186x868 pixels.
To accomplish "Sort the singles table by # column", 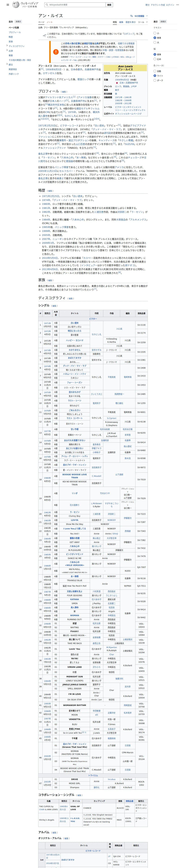I will pos(41,313).
